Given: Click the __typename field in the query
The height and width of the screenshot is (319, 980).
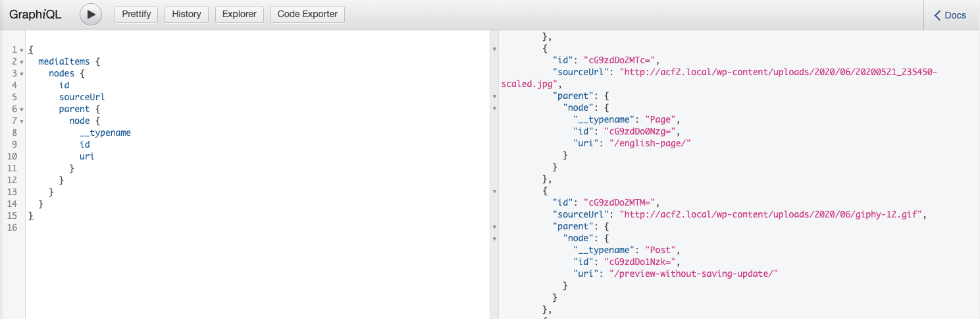Looking at the screenshot, I should 105,132.
